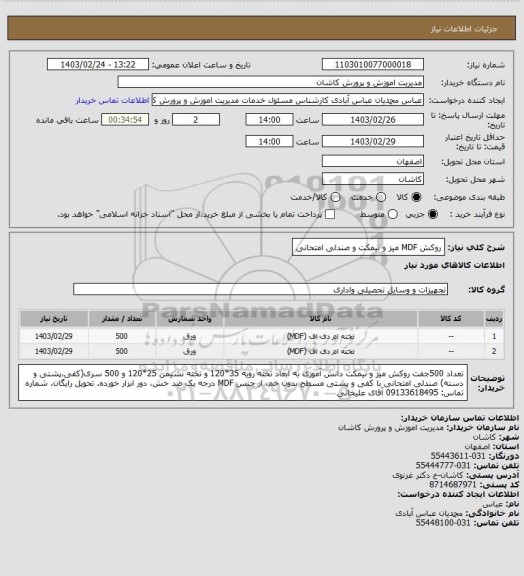
Task: Toggle the اسناد خزانه اسلامی payment checkbox
Action: point(330,214)
